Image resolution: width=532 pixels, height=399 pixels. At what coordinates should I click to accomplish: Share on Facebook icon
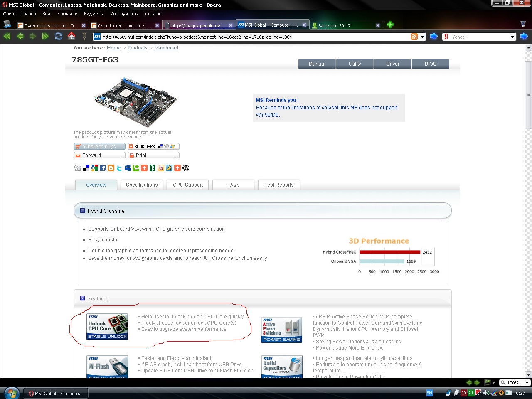coord(103,168)
